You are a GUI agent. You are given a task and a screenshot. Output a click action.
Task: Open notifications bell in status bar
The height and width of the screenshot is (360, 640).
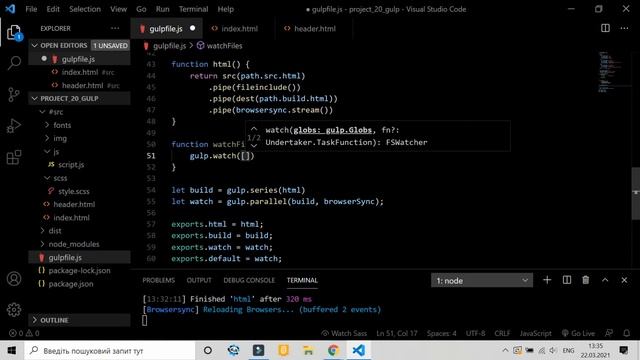627,333
